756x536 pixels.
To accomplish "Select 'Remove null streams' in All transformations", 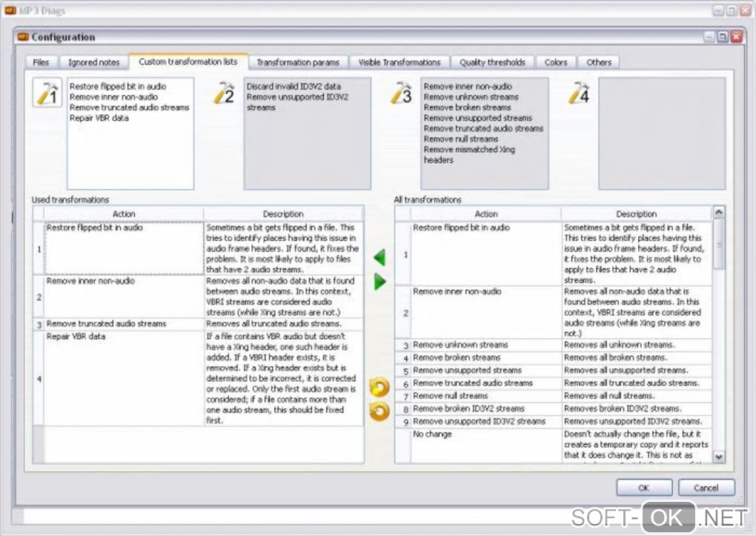I will click(x=486, y=396).
